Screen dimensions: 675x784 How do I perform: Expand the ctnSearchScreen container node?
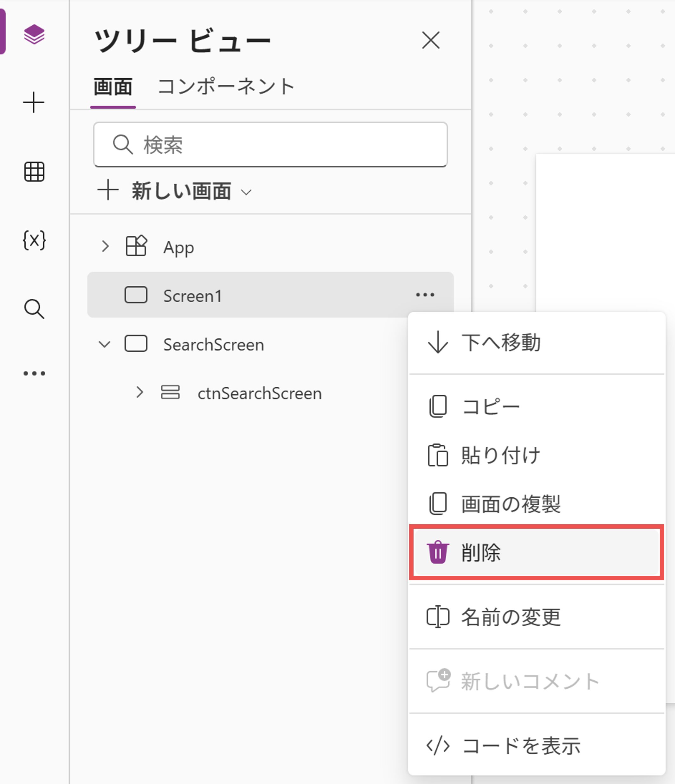tap(140, 392)
